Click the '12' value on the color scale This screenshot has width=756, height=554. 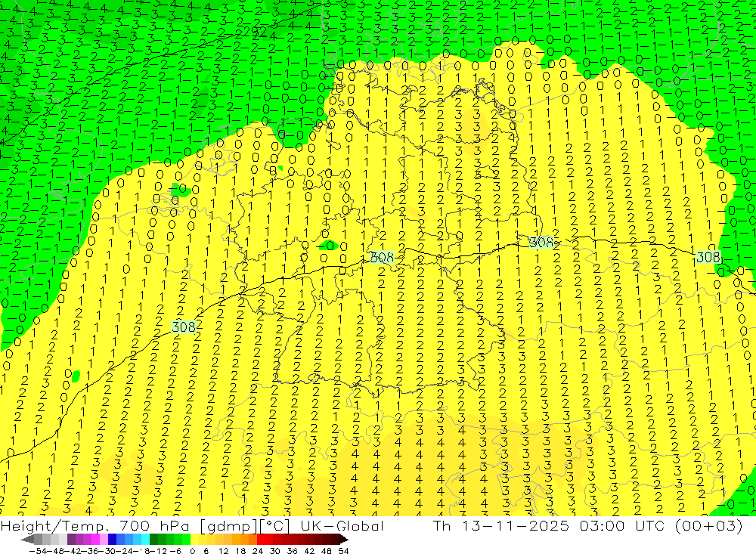click(x=223, y=551)
